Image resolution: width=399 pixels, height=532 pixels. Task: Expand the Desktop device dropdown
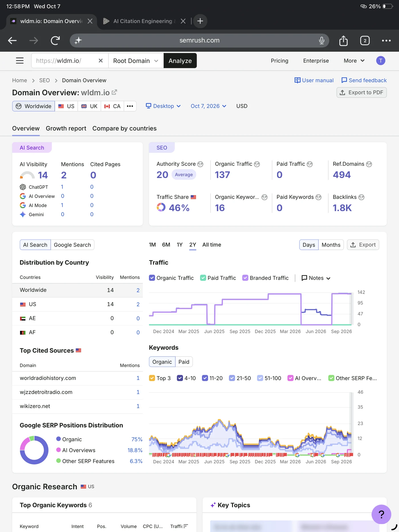tap(163, 106)
